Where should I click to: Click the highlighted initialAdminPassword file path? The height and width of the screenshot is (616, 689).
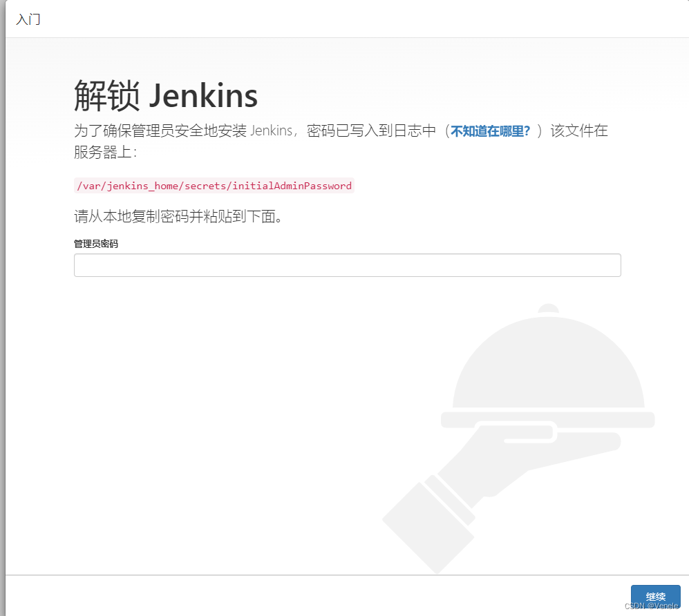click(x=214, y=185)
